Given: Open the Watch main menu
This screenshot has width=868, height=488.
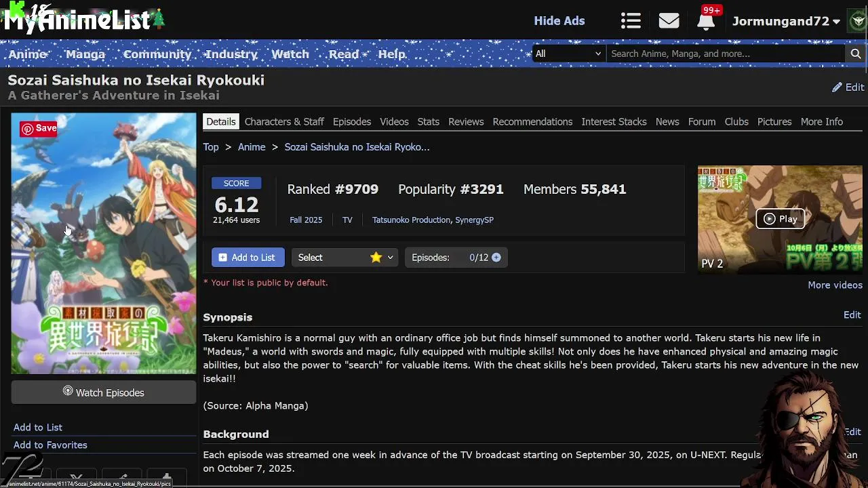Looking at the screenshot, I should point(290,54).
